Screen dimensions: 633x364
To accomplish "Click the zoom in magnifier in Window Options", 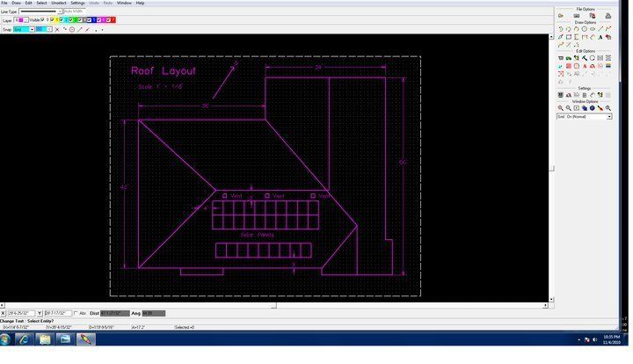I will pos(561,108).
